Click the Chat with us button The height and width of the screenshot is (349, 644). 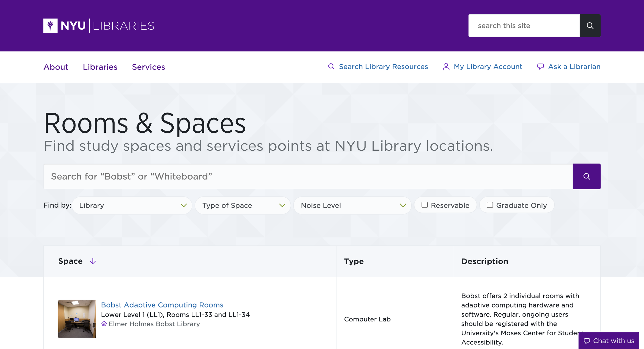pos(609,341)
